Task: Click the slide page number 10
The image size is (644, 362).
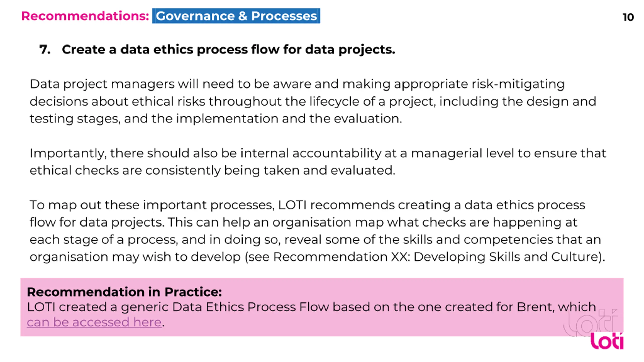Action: [x=628, y=17]
